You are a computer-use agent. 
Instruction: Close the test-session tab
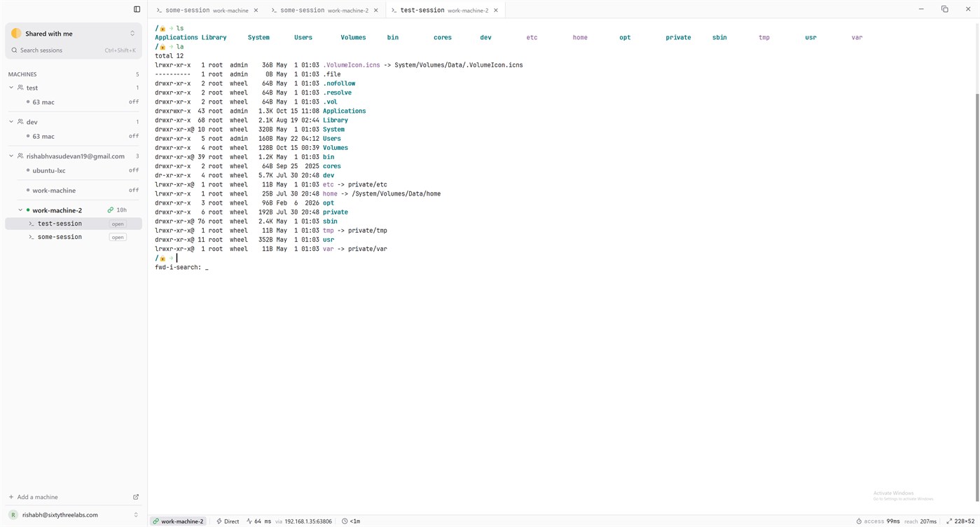pyautogui.click(x=496, y=11)
